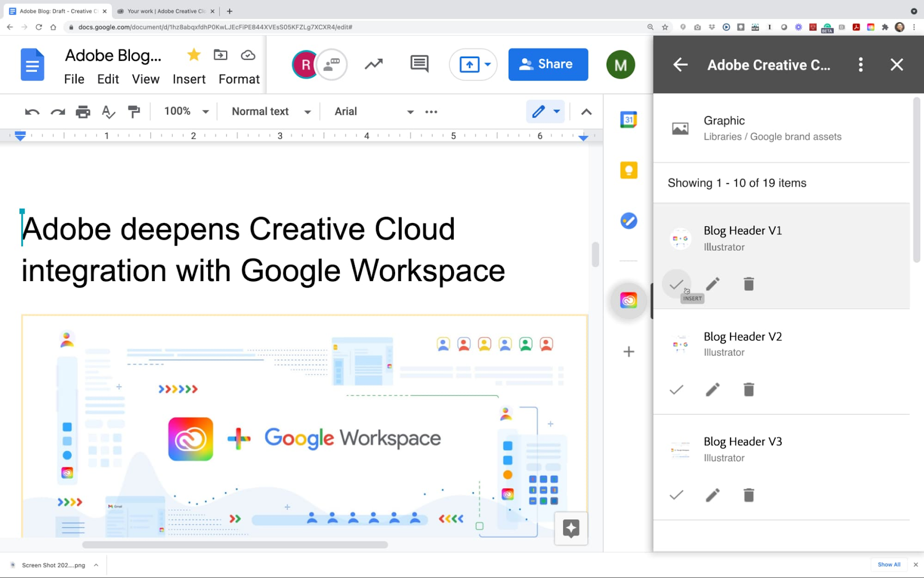The height and width of the screenshot is (578, 924).
Task: Edit Blog Header V2 with the pencil icon
Action: tap(712, 389)
